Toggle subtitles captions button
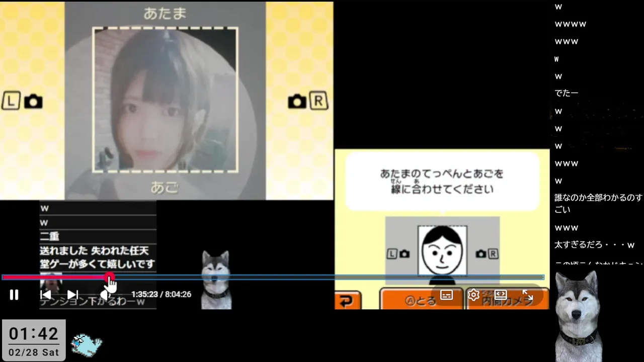This screenshot has height=362, width=644. (446, 295)
